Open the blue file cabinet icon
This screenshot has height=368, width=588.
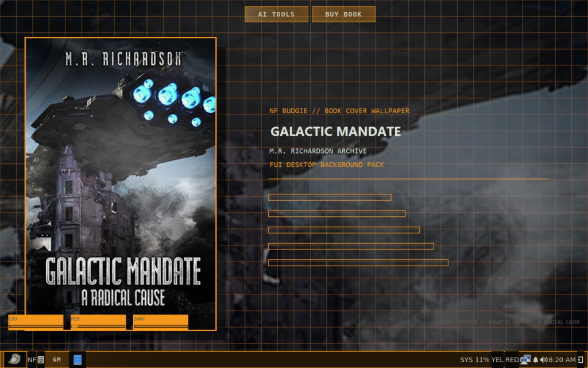coord(78,359)
